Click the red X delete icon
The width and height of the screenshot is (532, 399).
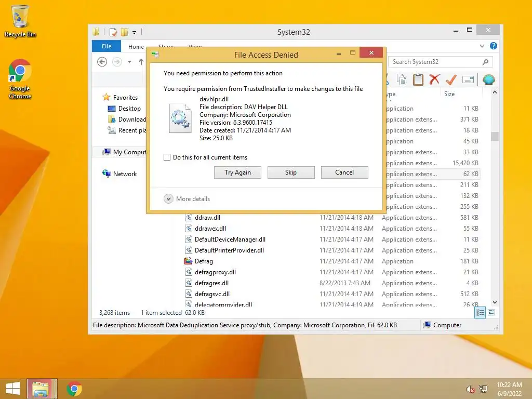tap(434, 79)
